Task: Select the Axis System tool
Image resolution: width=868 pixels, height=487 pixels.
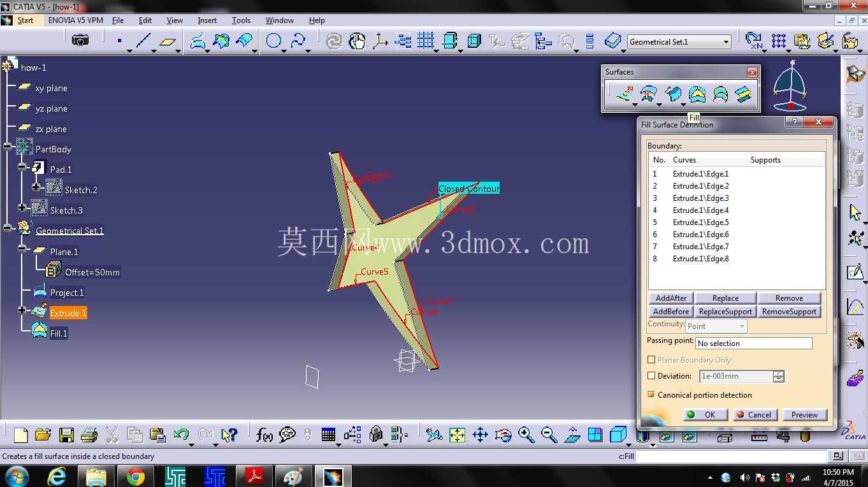Action: pos(380,41)
